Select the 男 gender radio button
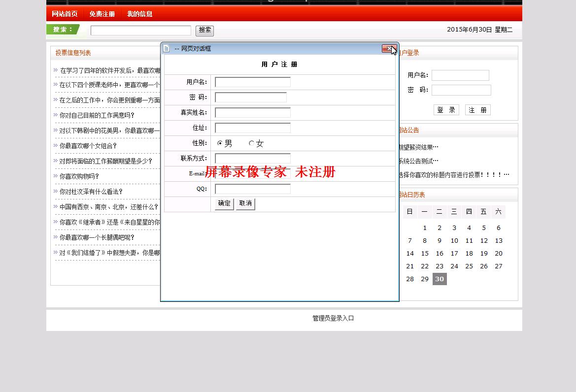Viewport: 576px width, 392px height. click(x=220, y=143)
